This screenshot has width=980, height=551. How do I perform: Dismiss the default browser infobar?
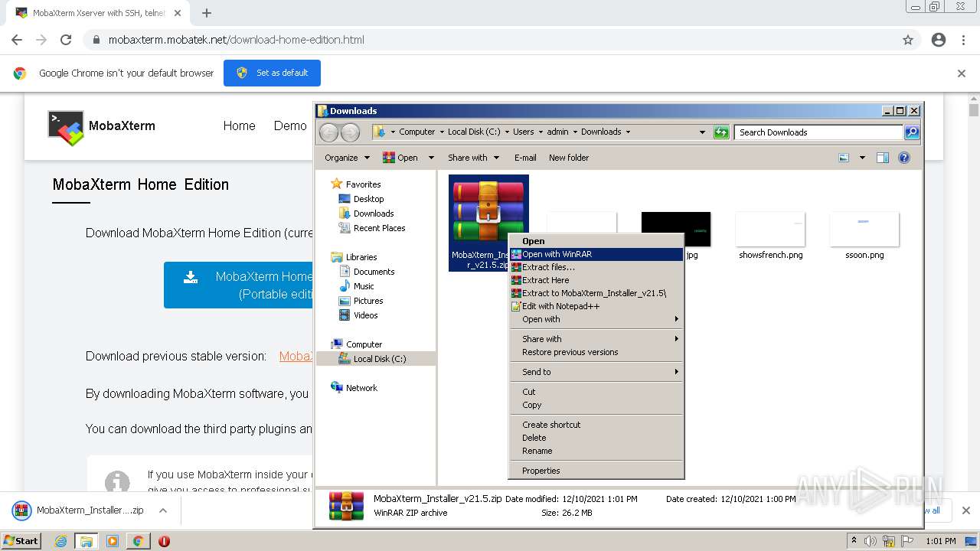tap(962, 73)
